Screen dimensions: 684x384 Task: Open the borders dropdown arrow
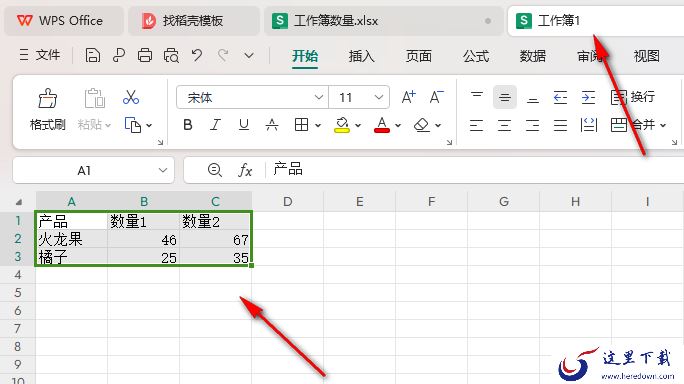318,126
